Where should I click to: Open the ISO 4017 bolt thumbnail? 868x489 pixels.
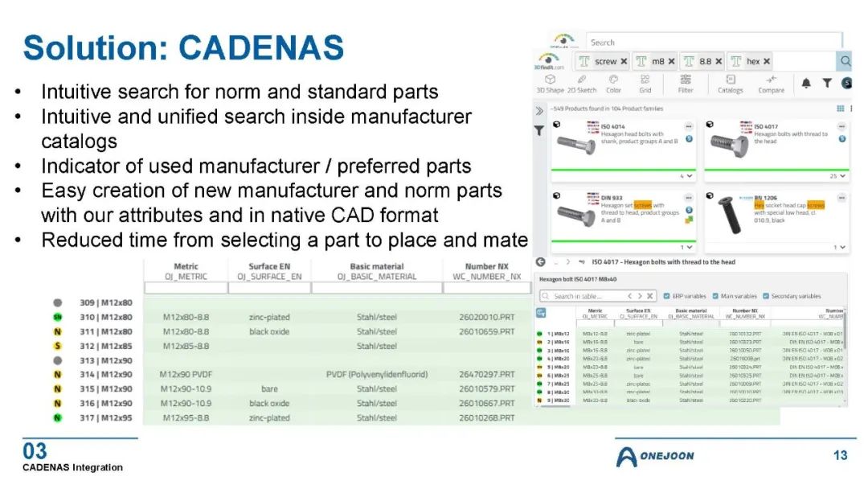(x=729, y=145)
